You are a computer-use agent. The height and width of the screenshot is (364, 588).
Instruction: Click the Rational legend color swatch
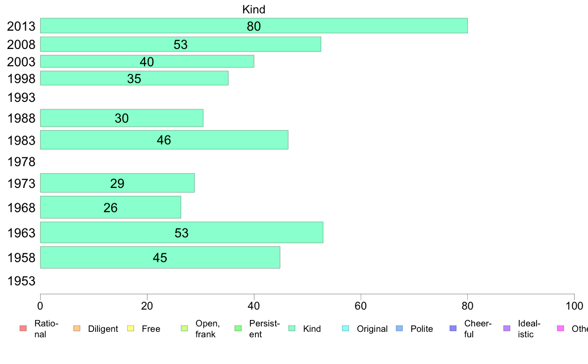pos(23,328)
